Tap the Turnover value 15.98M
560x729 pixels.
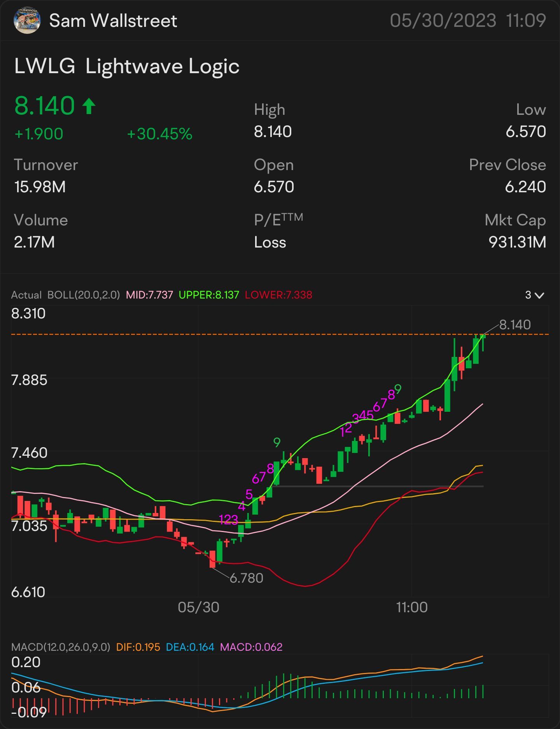coord(40,187)
